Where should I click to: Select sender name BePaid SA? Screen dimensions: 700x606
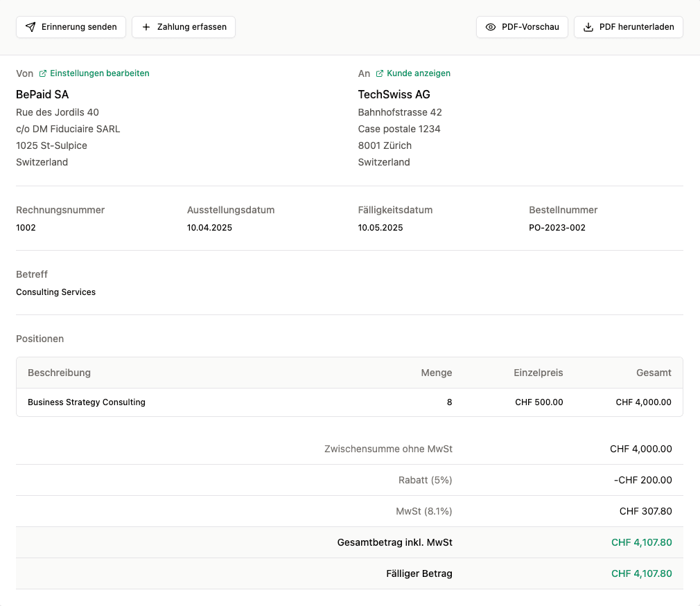coord(42,95)
